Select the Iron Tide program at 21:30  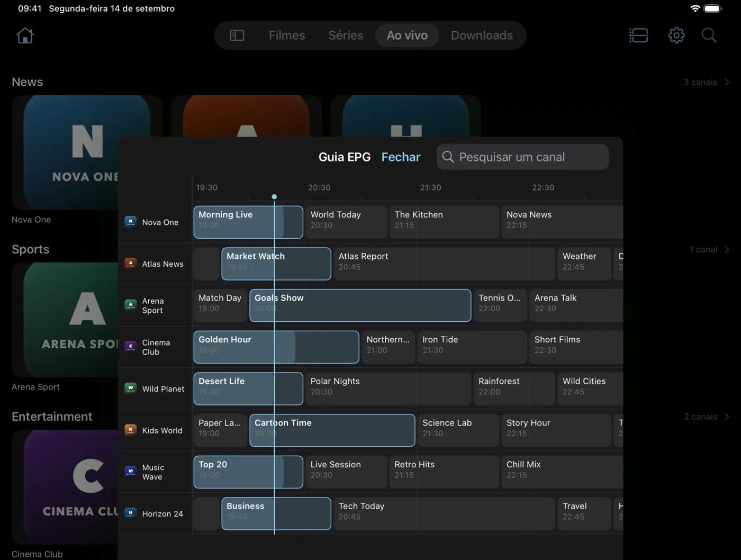(x=472, y=347)
